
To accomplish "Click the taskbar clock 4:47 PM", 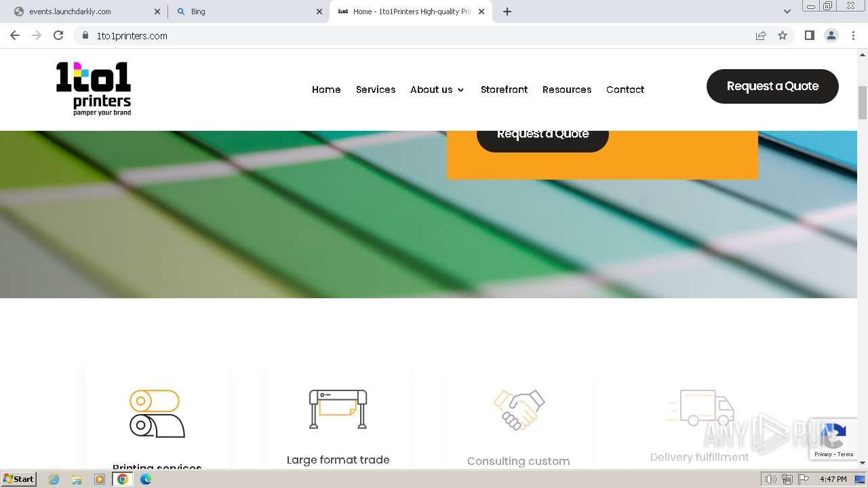I will point(833,479).
